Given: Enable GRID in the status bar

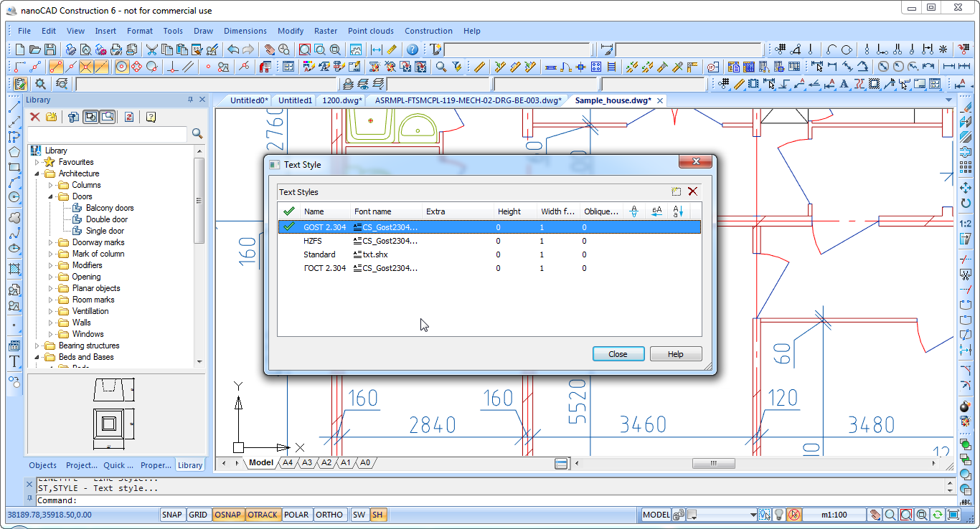Looking at the screenshot, I should pos(198,515).
